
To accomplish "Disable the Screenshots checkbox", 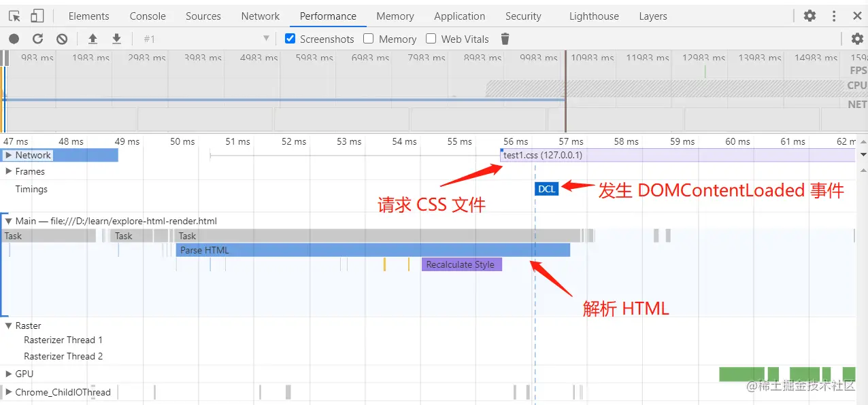I will point(290,39).
